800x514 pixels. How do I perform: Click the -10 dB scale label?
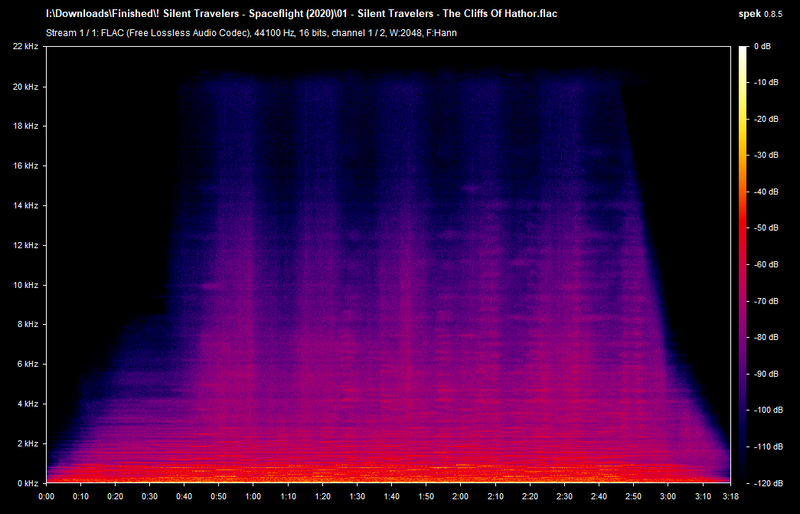[x=766, y=82]
